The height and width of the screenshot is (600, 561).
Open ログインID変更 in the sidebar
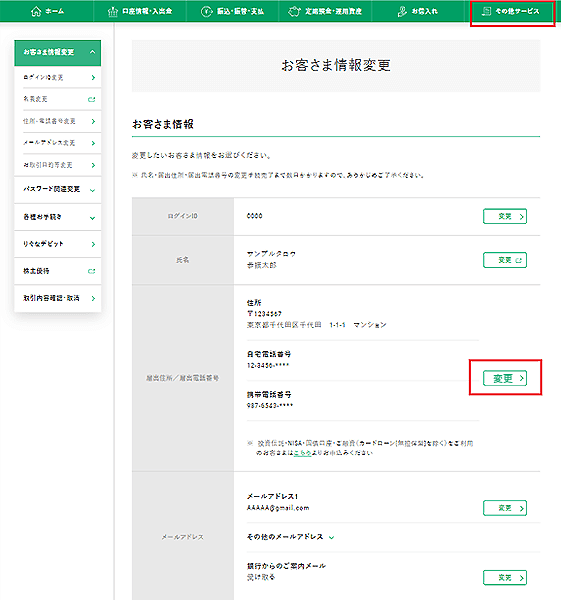(58, 77)
